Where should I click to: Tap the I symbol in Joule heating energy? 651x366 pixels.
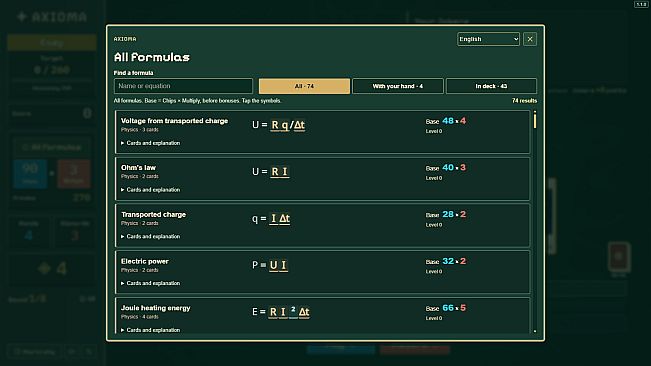(x=283, y=312)
